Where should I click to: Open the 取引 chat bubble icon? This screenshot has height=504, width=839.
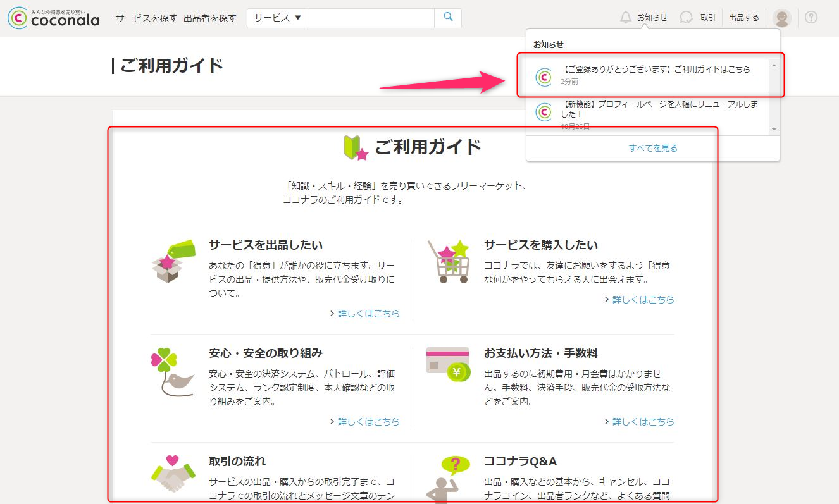point(686,18)
